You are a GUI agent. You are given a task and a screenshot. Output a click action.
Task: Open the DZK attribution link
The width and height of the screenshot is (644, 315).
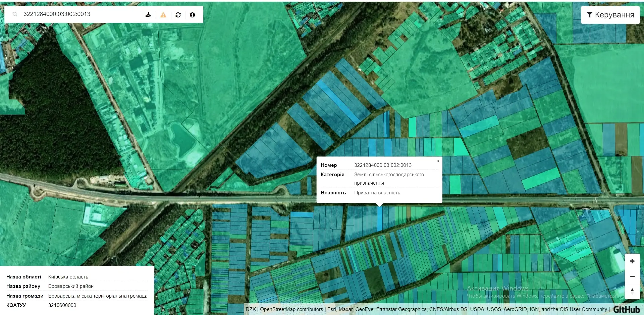click(x=251, y=309)
